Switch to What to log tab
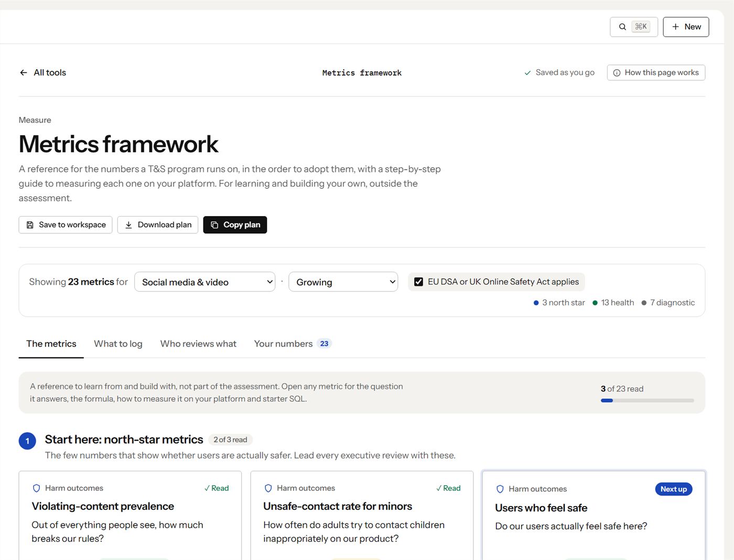This screenshot has width=734, height=560. point(118,344)
